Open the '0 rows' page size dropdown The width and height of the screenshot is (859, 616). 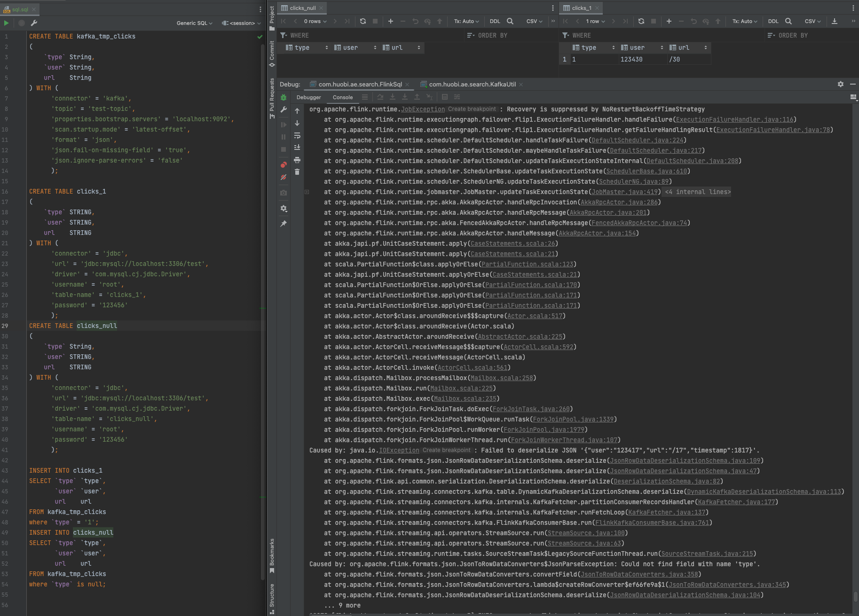click(315, 21)
